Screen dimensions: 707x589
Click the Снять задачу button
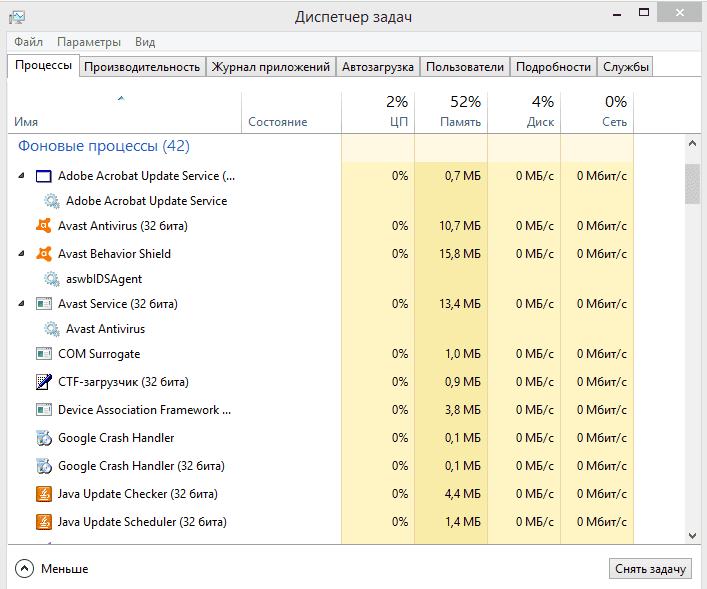(650, 569)
